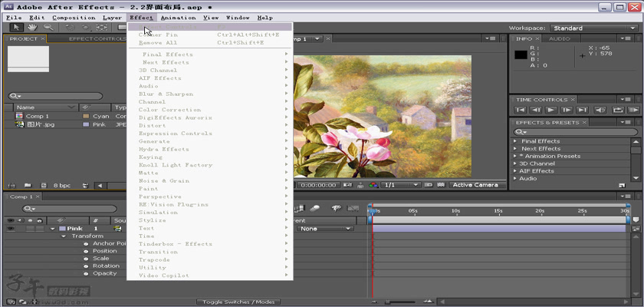
Task: Switch to the Audio panel tab
Action: [x=560, y=38]
